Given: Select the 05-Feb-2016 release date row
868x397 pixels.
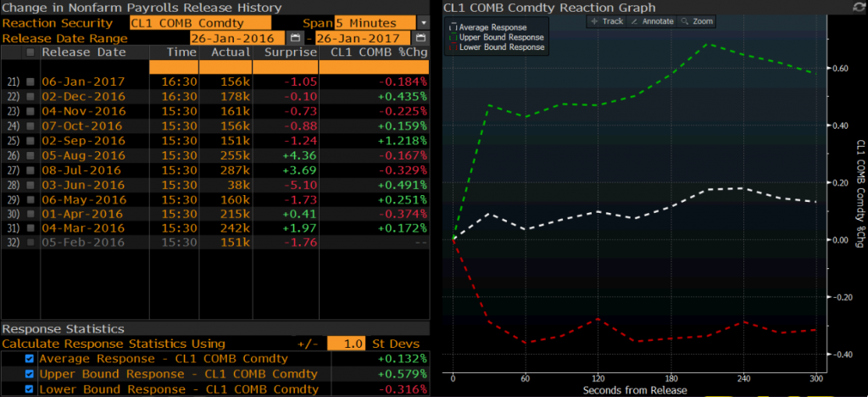Looking at the screenshot, I should click(x=214, y=243).
